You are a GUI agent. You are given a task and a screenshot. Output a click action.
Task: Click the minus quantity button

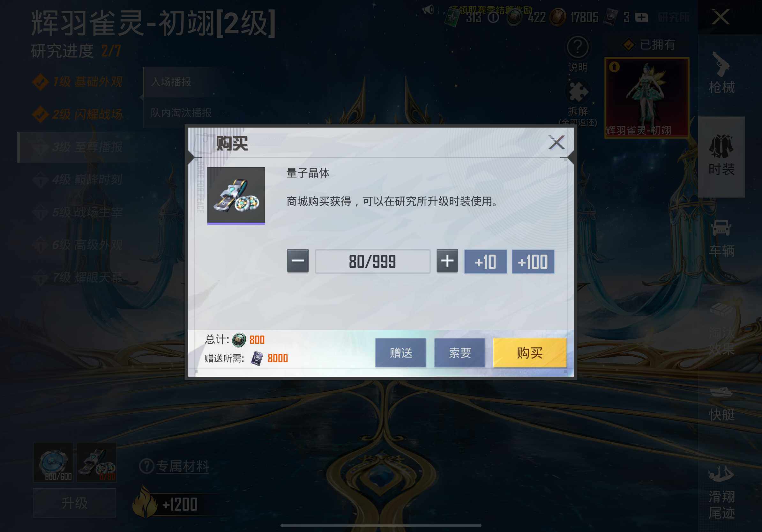coord(298,261)
